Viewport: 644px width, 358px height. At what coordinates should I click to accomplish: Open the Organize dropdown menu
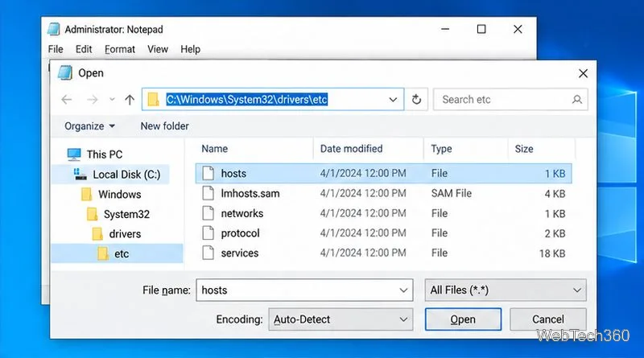(x=89, y=126)
